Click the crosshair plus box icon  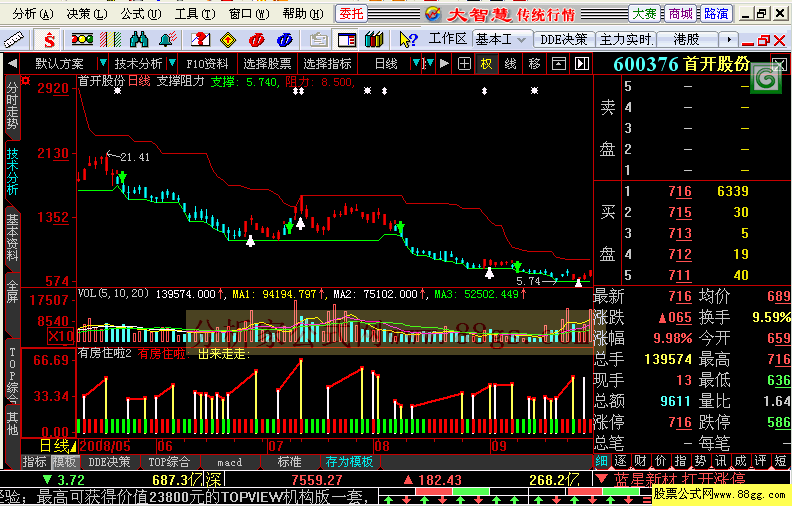coord(464,64)
